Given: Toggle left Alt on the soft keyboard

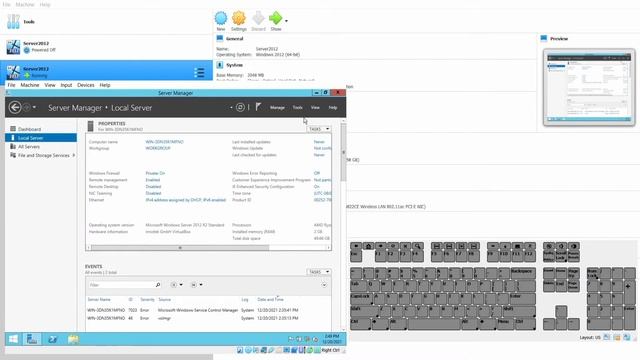Looking at the screenshot, I should (397, 324).
